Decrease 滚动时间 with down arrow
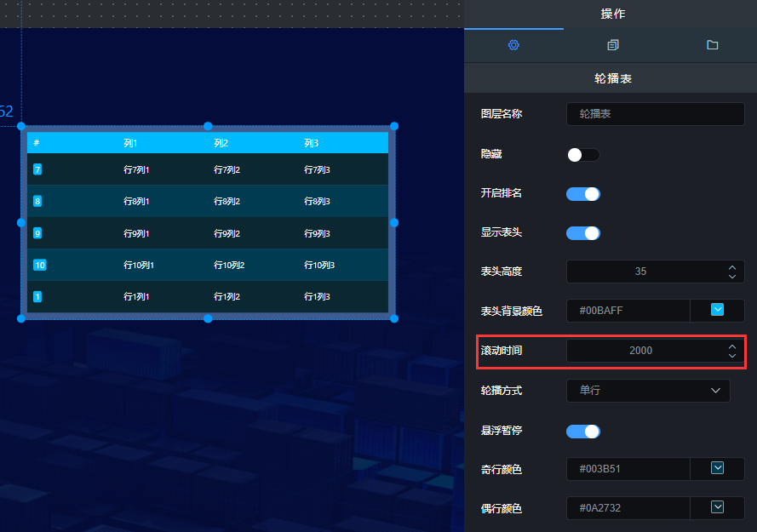Image resolution: width=757 pixels, height=532 pixels. [732, 356]
